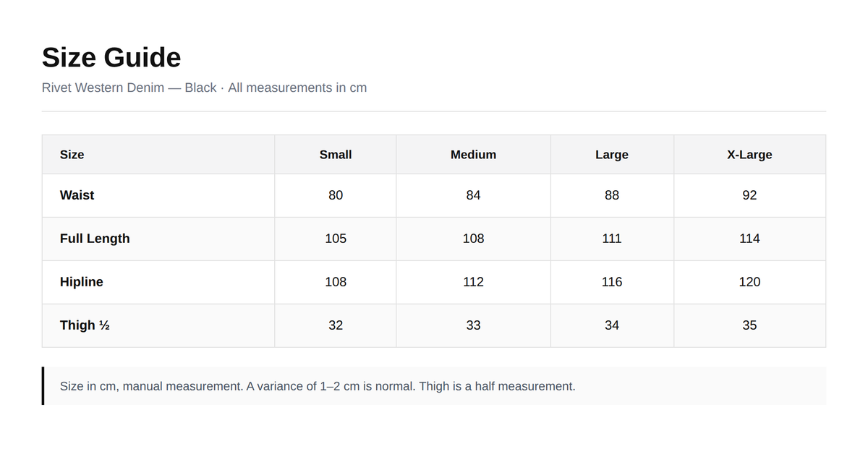Image resolution: width=868 pixels, height=457 pixels.
Task: Click the Size Guide heading
Action: [x=111, y=57]
